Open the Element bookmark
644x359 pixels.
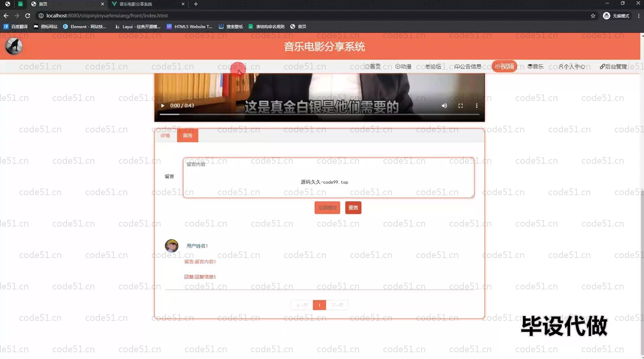coord(85,26)
